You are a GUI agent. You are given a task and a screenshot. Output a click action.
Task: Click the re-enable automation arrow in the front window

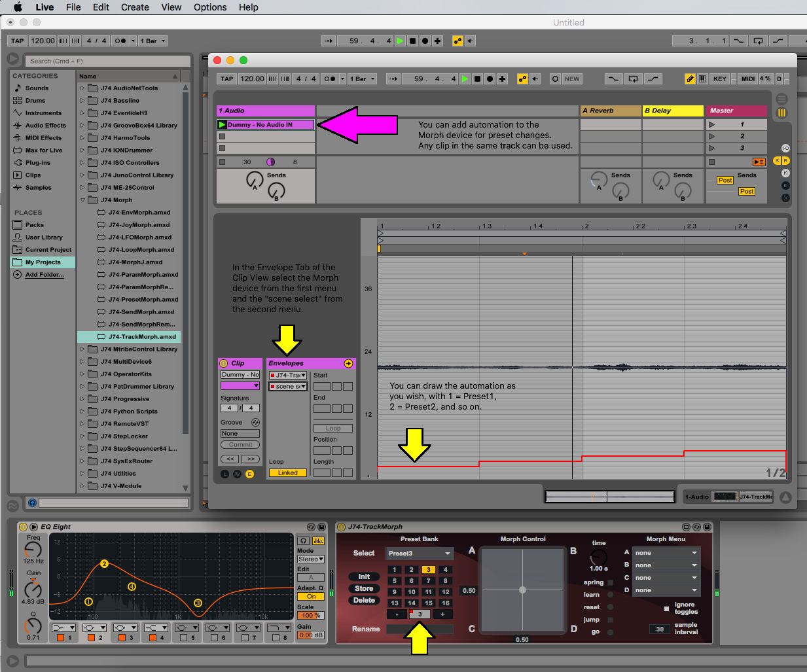tap(535, 79)
